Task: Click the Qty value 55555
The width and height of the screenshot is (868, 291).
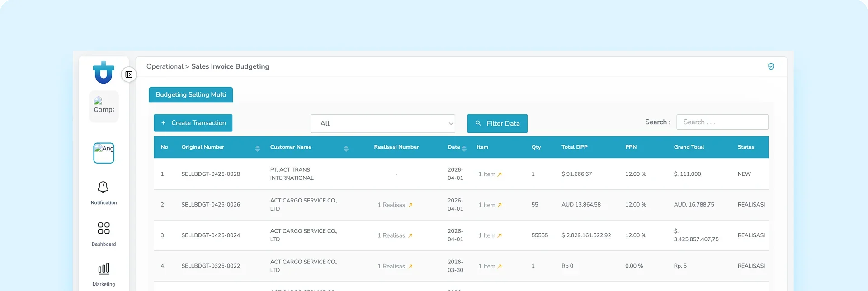Action: 539,235
